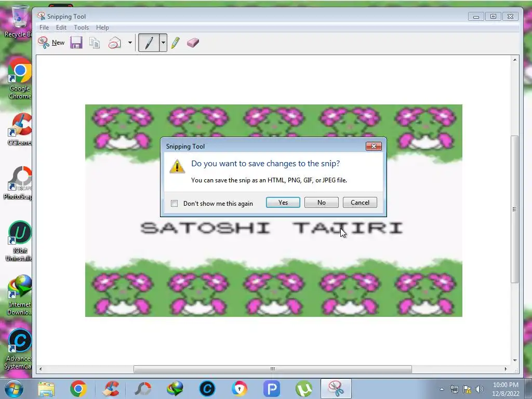Select PhotoScape desktop shortcut
This screenshot has height=399, width=532.
coord(19,183)
